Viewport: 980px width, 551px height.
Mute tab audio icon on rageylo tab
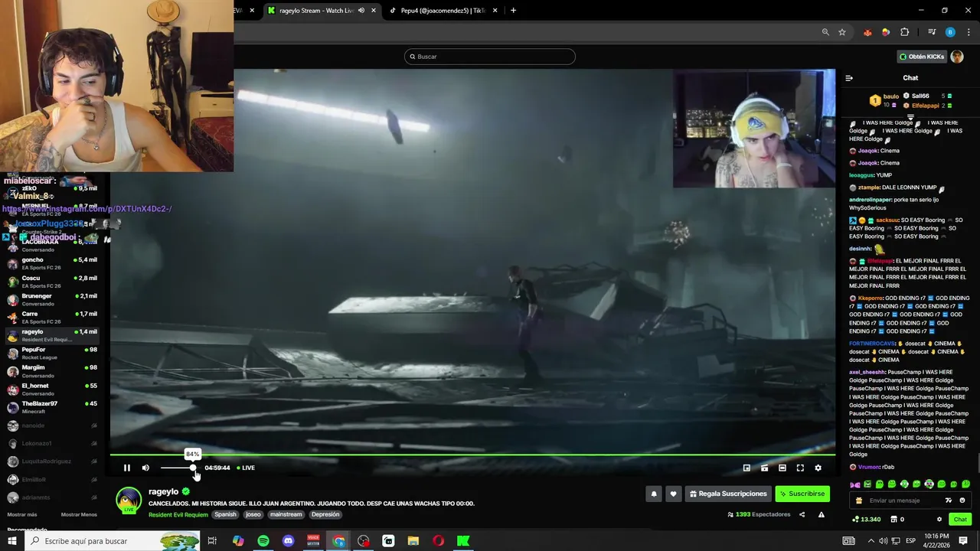(361, 11)
